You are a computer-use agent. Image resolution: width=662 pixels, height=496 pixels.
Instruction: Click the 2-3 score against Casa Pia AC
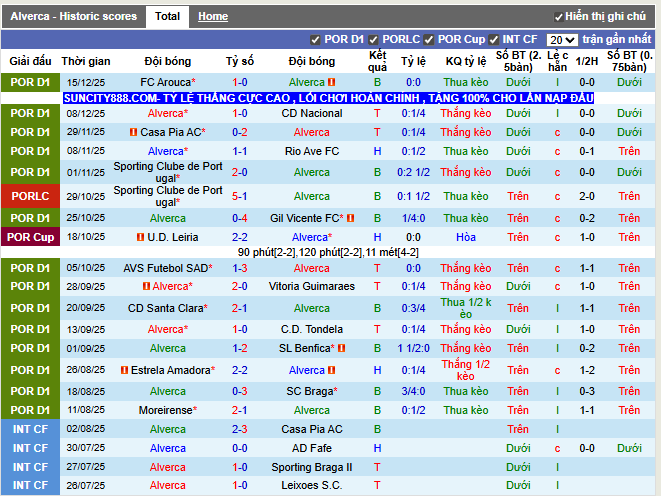pos(239,429)
